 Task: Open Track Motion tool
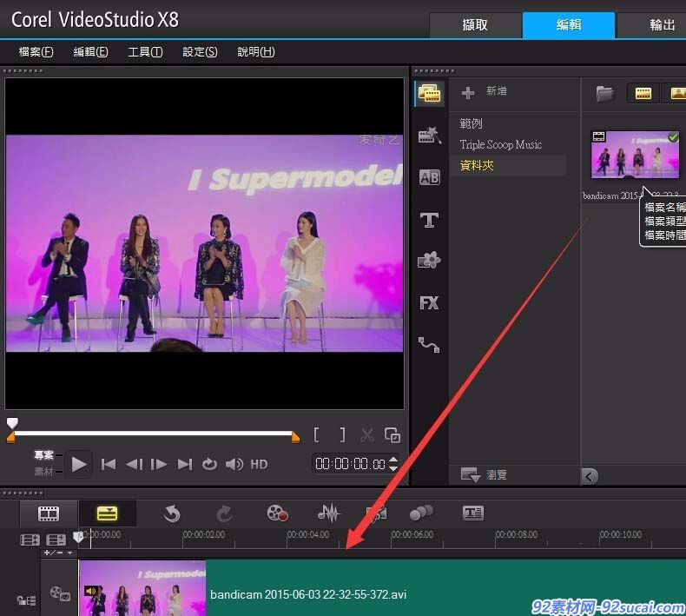pyautogui.click(x=421, y=513)
